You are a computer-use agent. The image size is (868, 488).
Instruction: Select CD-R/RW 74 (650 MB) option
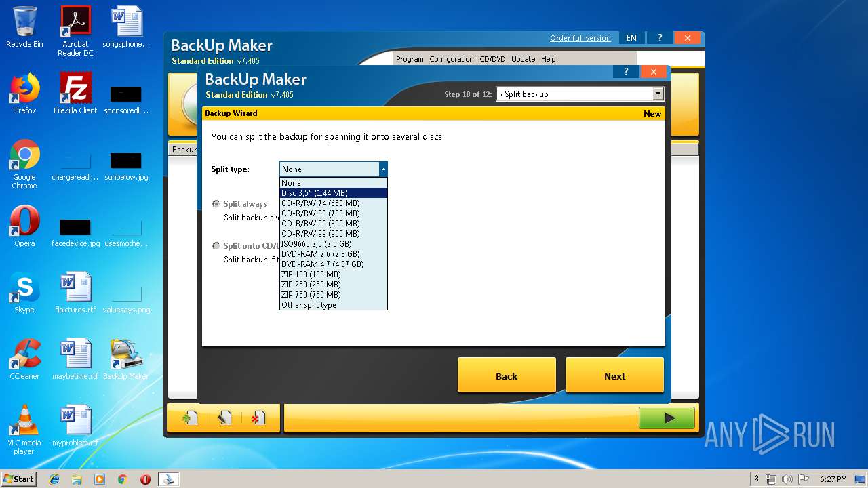pyautogui.click(x=333, y=203)
